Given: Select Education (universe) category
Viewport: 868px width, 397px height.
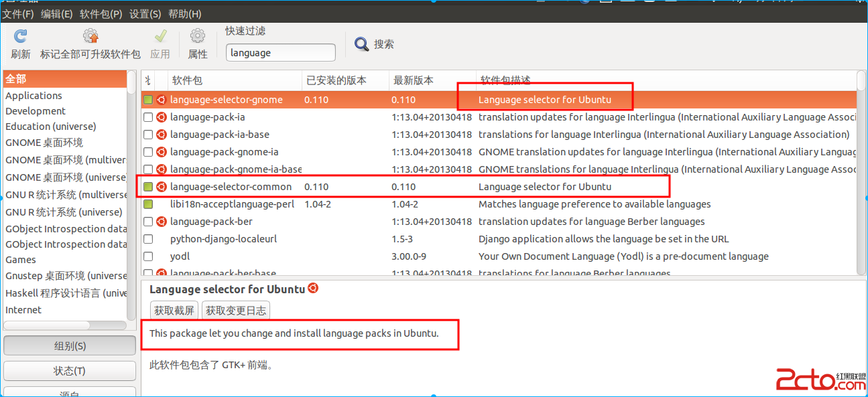Looking at the screenshot, I should click(x=51, y=127).
